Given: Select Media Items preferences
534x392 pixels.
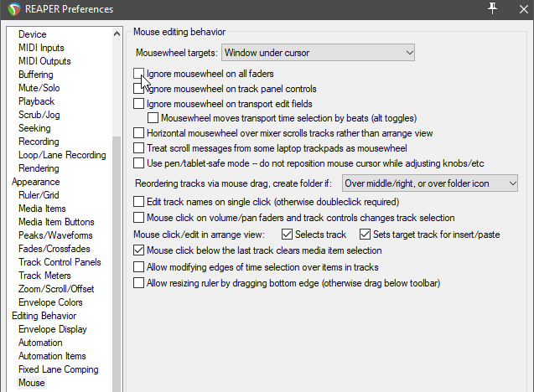Looking at the screenshot, I should (42, 209).
